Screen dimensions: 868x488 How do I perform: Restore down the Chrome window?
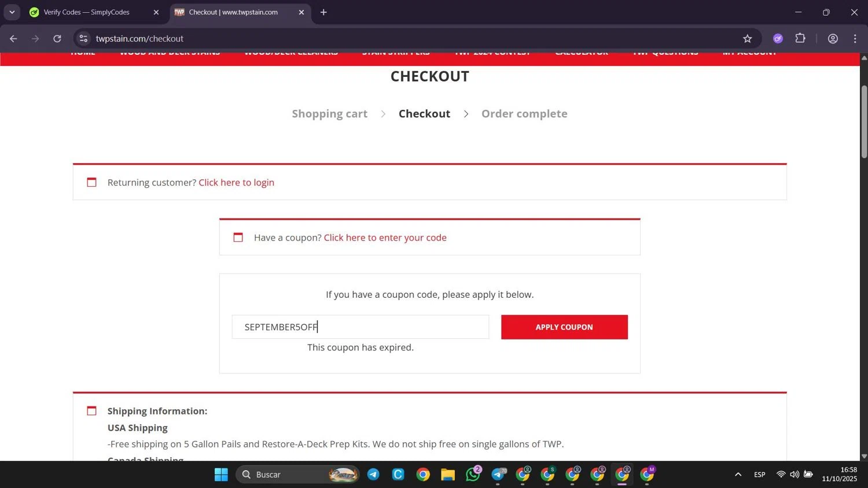[x=826, y=12]
